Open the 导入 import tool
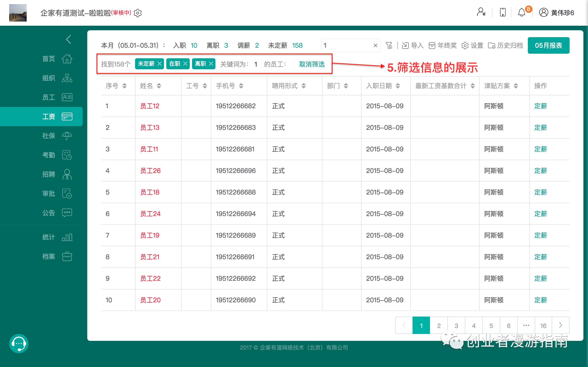This screenshot has height=367, width=588. [x=413, y=45]
